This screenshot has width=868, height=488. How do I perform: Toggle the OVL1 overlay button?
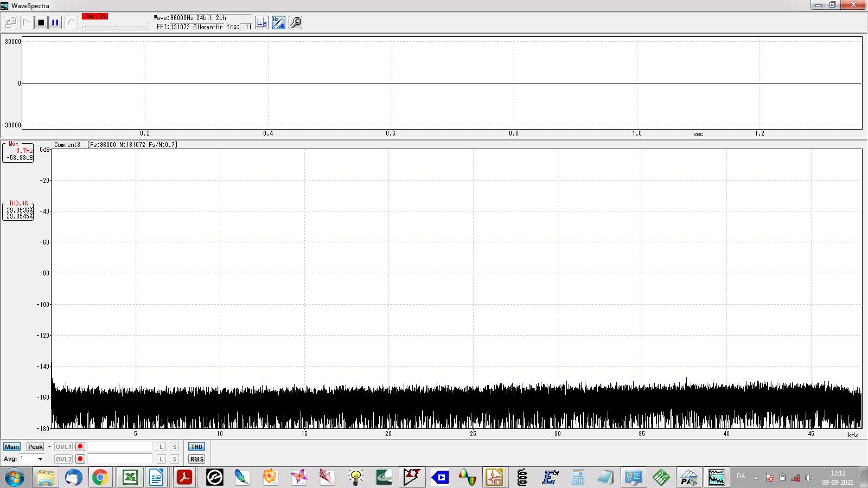click(x=63, y=447)
